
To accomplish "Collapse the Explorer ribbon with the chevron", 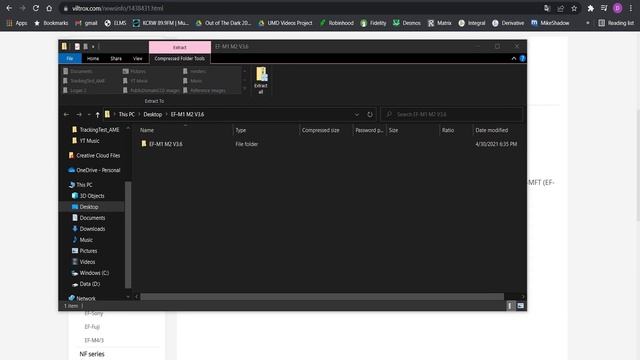I will [513, 58].
